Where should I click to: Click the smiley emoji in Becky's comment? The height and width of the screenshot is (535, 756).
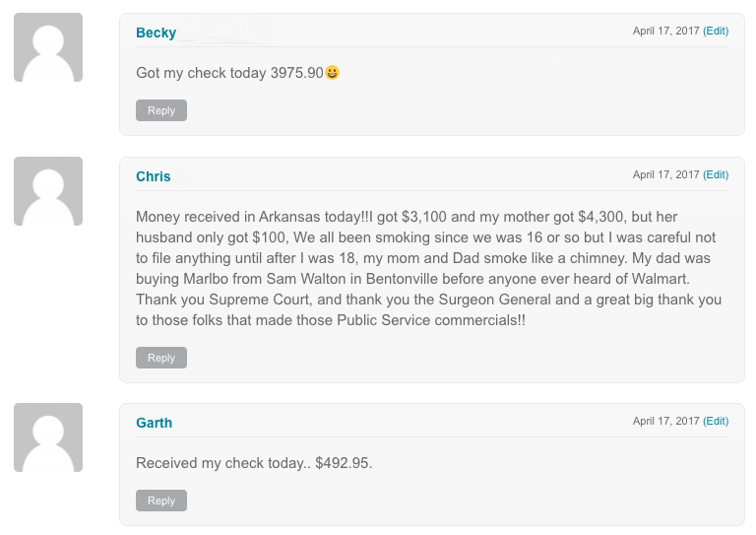332,72
